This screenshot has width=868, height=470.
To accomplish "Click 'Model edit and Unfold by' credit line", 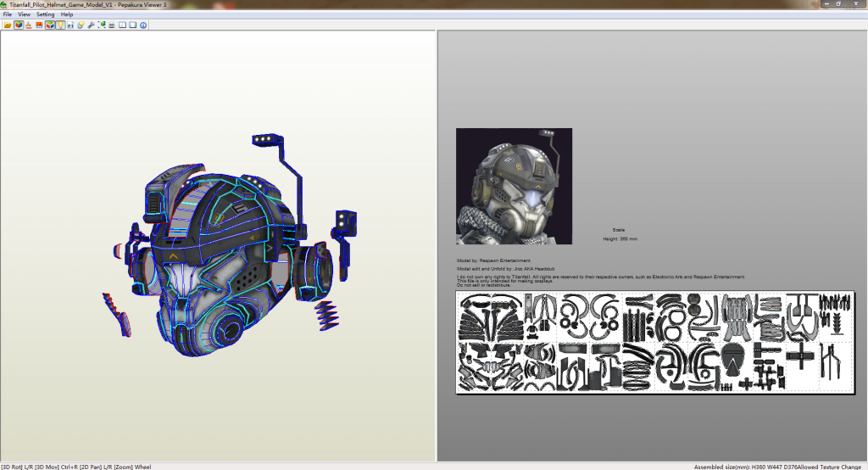I will 505,269.
